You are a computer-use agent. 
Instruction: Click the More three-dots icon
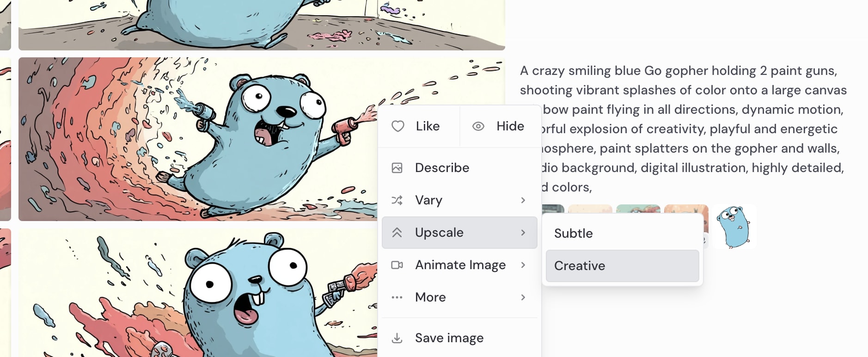397,297
